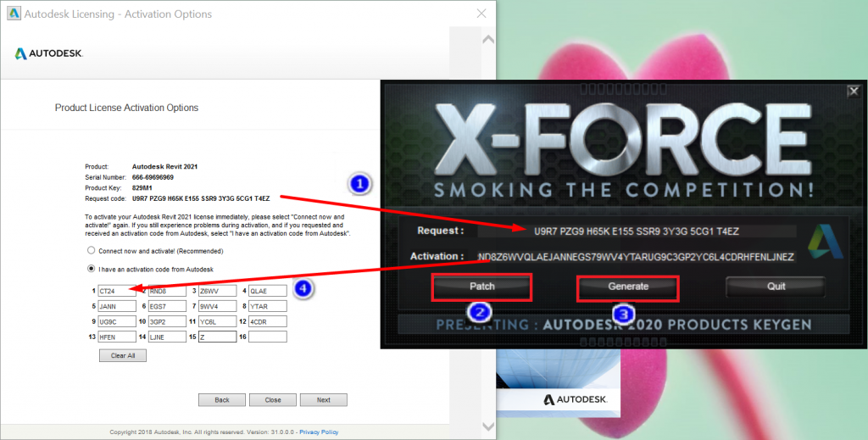Image resolution: width=868 pixels, height=440 pixels.
Task: Click the Autodesk Licensing title bar app icon
Action: click(14, 14)
